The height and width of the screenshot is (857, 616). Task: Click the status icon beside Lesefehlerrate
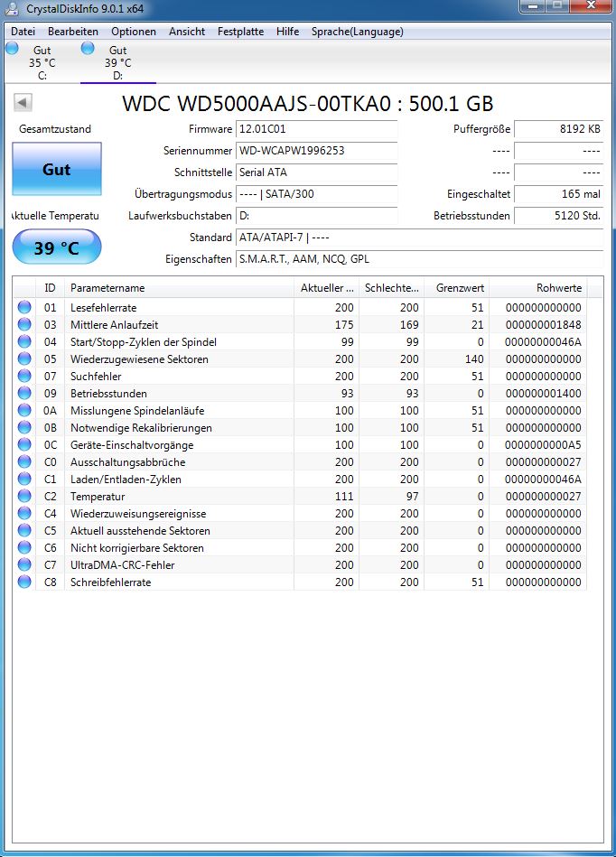(23, 308)
